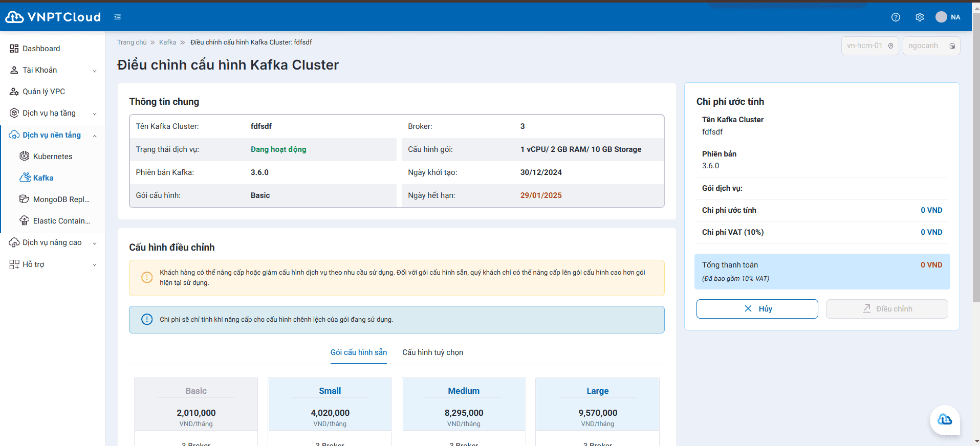This screenshot has width=980, height=446.
Task: Open MongoDB Replica service in sidebar
Action: 60,199
